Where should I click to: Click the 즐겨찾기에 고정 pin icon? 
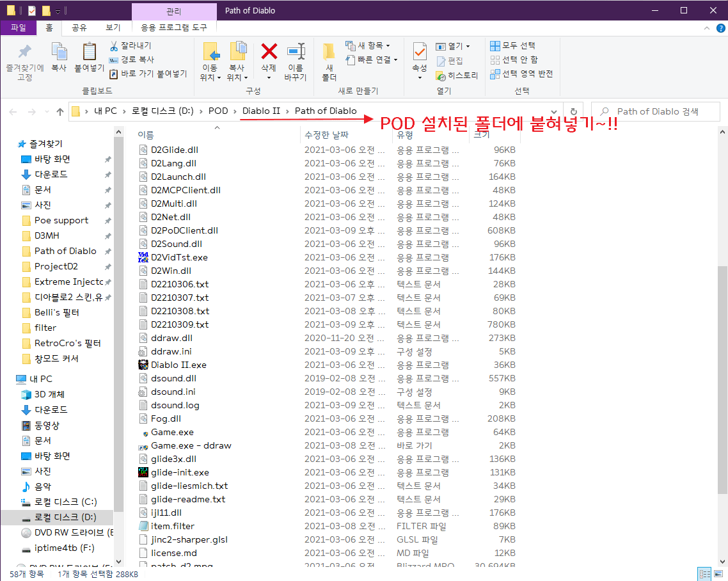24,52
